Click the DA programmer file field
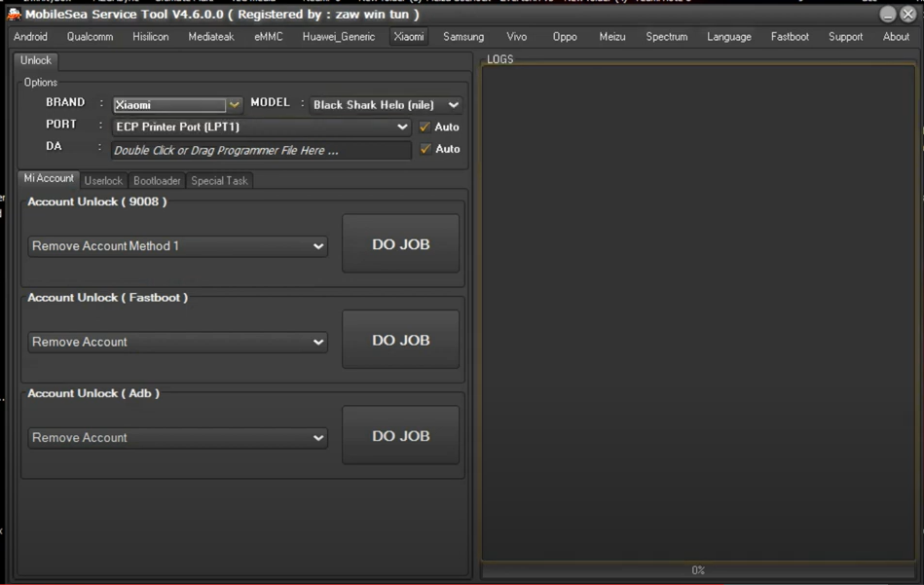 [x=261, y=150]
